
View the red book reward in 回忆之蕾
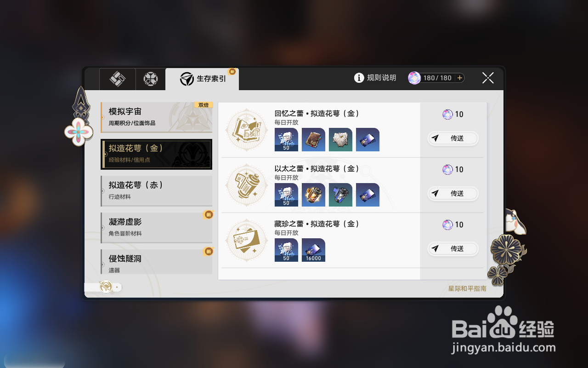(313, 140)
